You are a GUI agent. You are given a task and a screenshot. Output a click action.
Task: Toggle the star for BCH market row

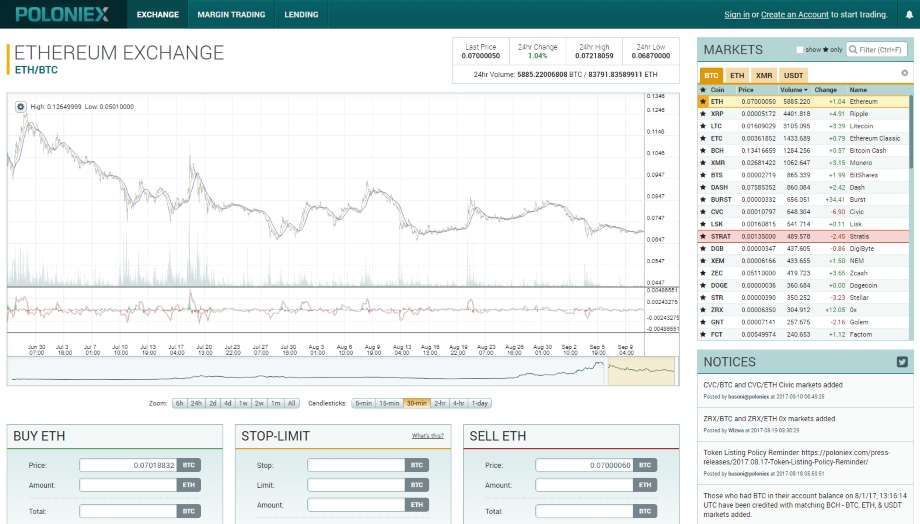tap(703, 151)
